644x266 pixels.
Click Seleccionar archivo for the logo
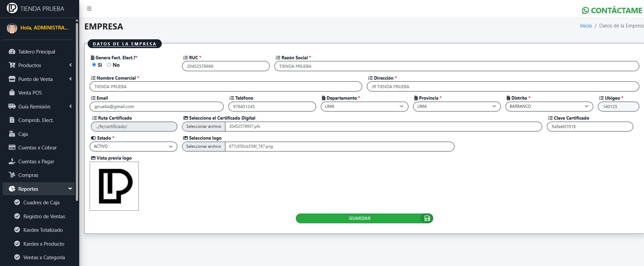[x=204, y=146]
